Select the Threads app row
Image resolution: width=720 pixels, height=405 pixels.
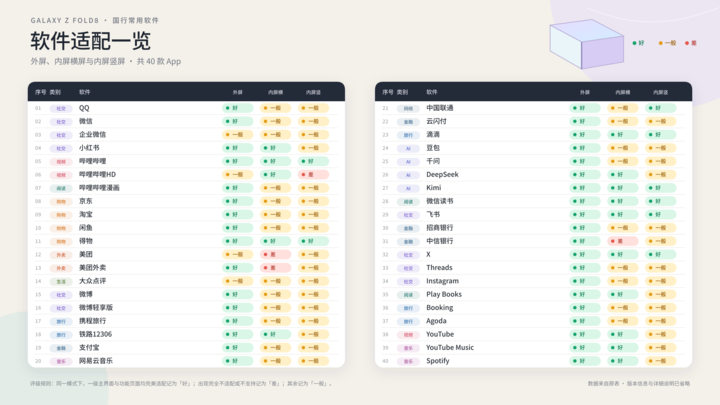tap(534, 268)
